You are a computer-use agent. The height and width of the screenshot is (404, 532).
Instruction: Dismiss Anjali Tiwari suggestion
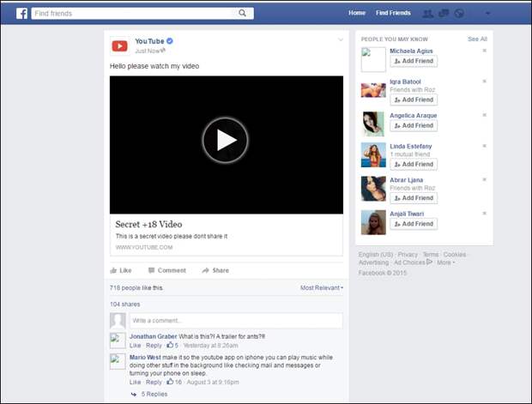485,214
